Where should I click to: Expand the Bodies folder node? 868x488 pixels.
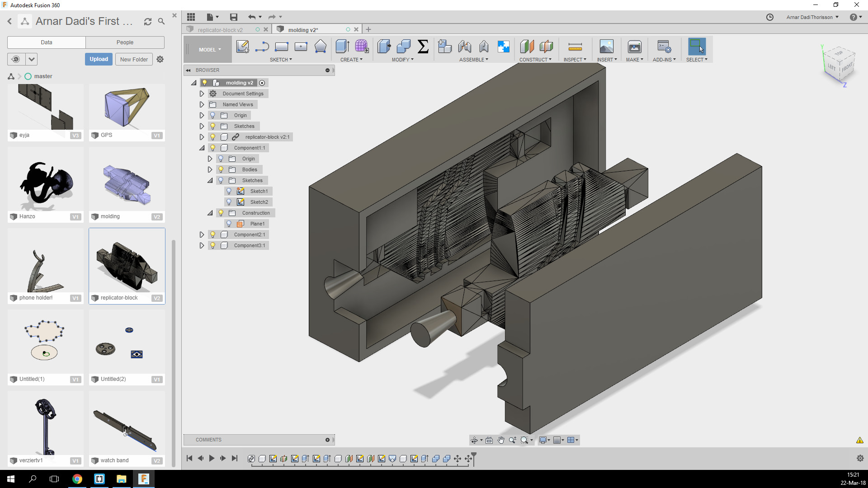pyautogui.click(x=210, y=169)
